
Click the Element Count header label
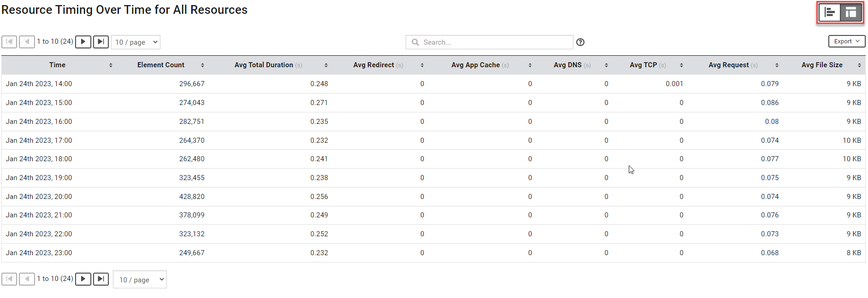(x=161, y=65)
